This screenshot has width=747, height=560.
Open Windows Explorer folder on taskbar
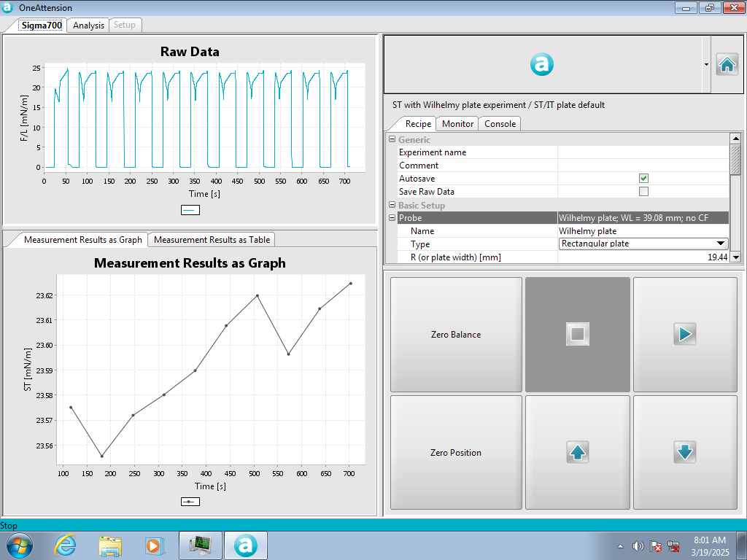[110, 545]
